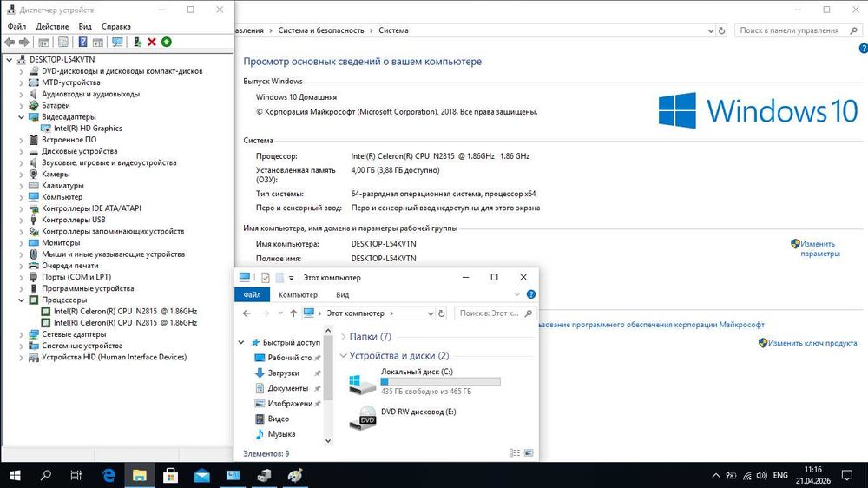The width and height of the screenshot is (868, 488).
Task: Click the Back arrow in Device Manager toolbar
Action: [10, 42]
